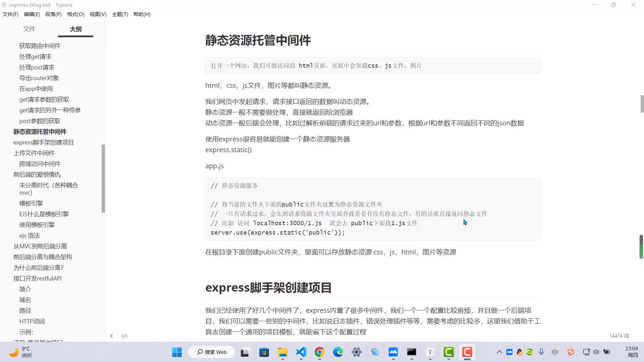Click the outline sidebar scrollbar thumb
This screenshot has width=644, height=362.
(x=103, y=178)
